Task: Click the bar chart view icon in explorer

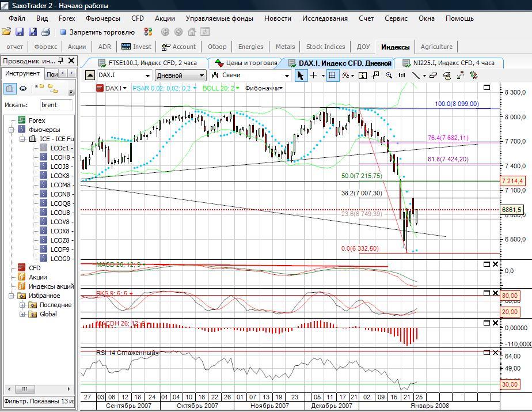Action: coord(10,89)
